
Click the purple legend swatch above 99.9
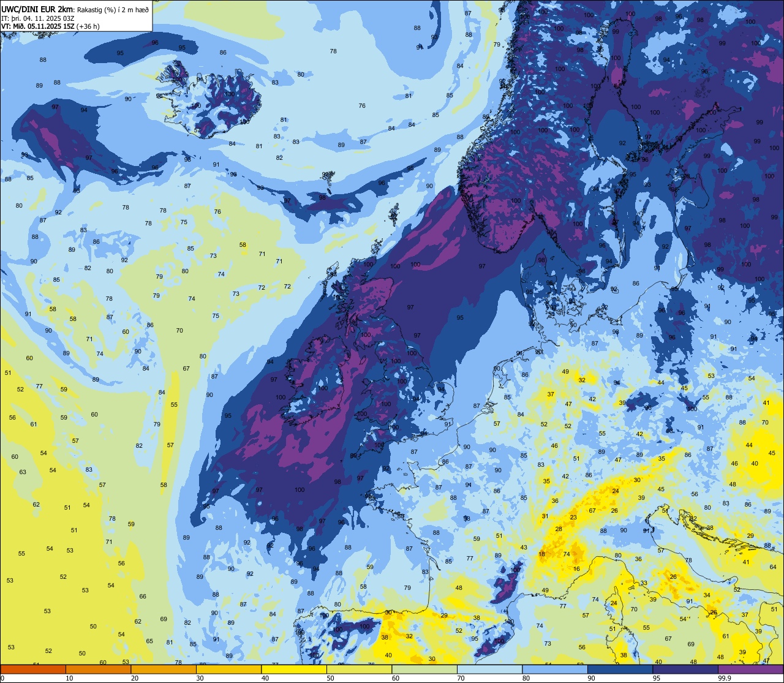point(750,670)
